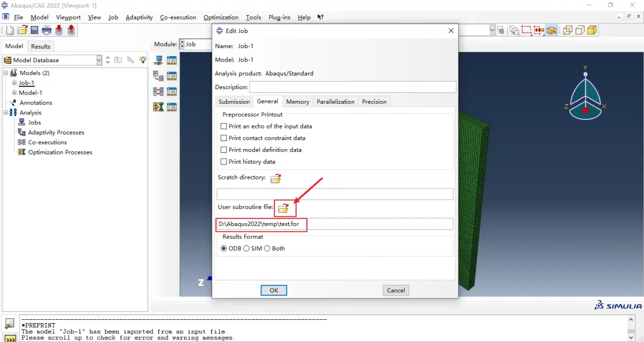Screen dimensions: 644x342
Task: Close the Edit Job dialog
Action: click(451, 30)
